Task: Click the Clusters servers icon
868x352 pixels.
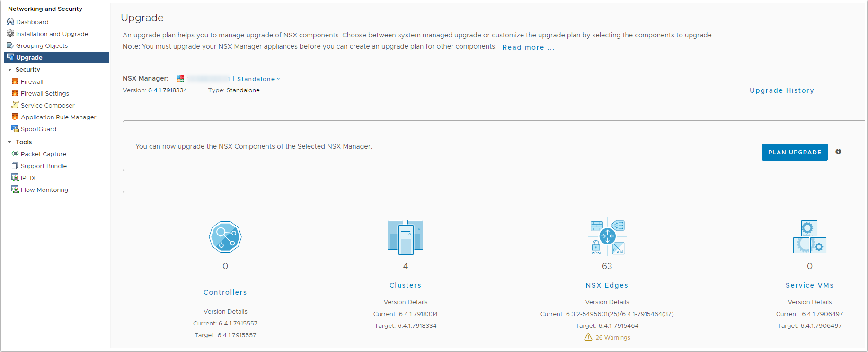Action: click(x=405, y=237)
